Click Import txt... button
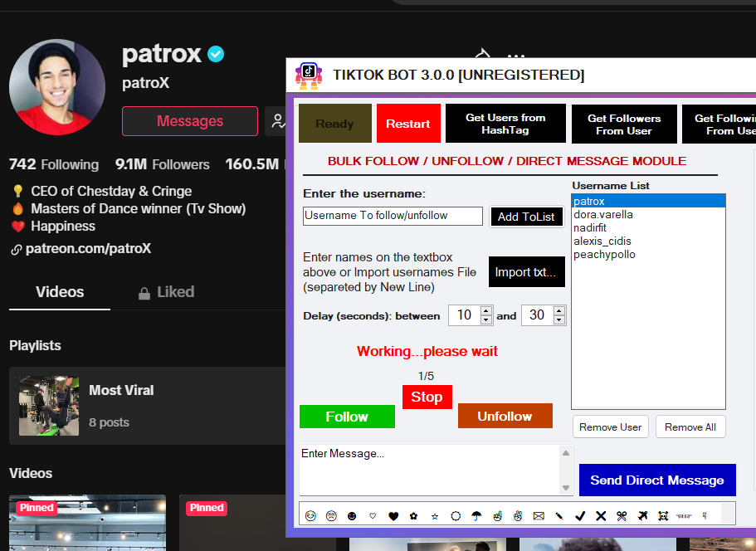The width and height of the screenshot is (756, 551). (526, 272)
